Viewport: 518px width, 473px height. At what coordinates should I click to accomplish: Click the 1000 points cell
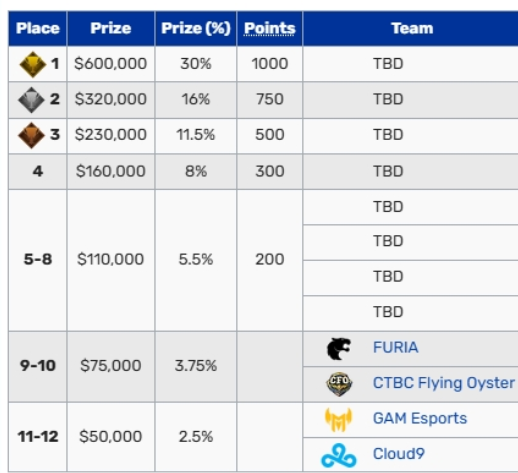(270, 64)
